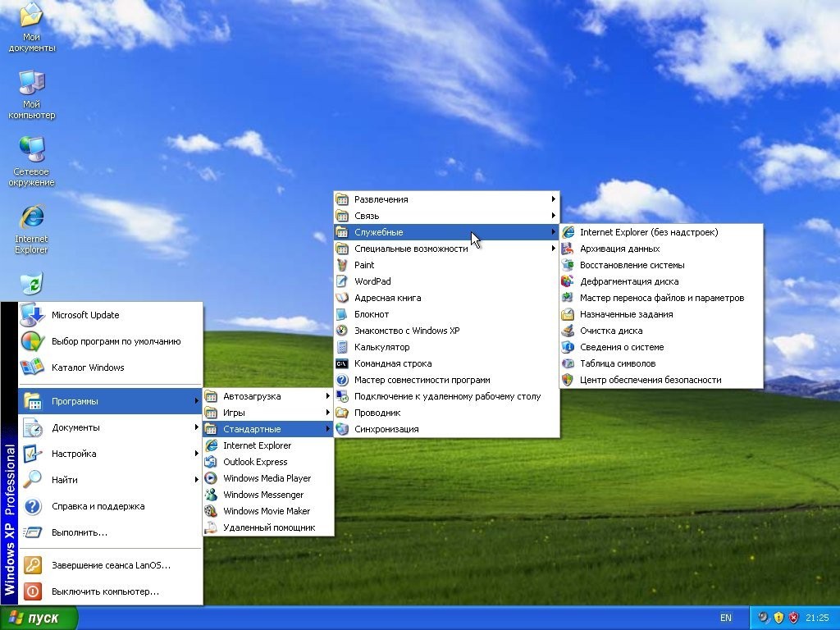Screen dimensions: 840x630
Task: Expand the Найти submenu
Action: pos(111,480)
